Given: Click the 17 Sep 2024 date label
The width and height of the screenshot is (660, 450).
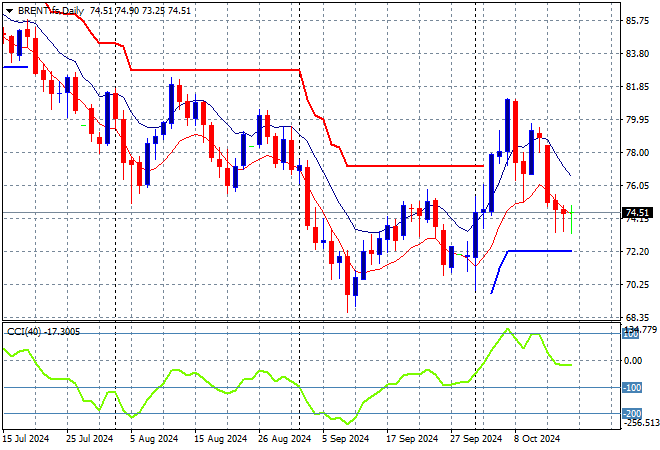Looking at the screenshot, I should (x=412, y=439).
